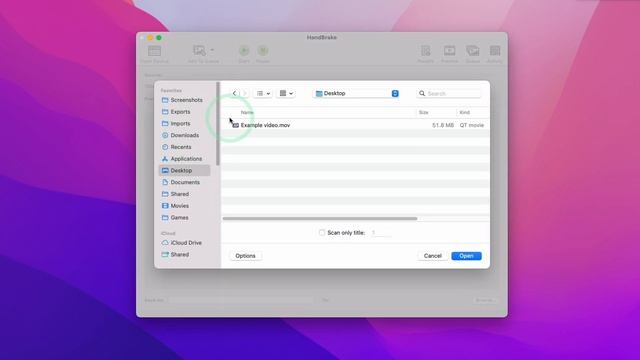Click the blue Open button
Viewport: 640px width, 360px height.
click(467, 256)
